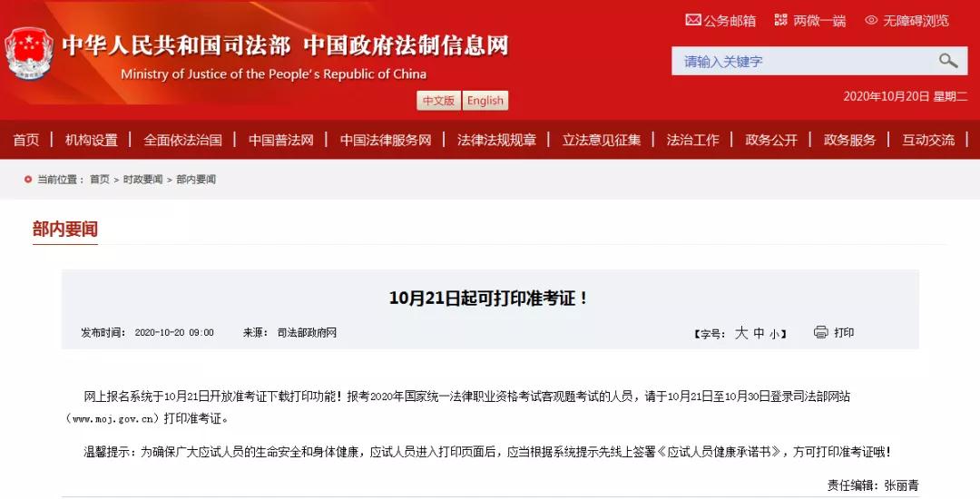Screen dimensions: 980x499
Task: Set font size to 中
Action: [759, 333]
